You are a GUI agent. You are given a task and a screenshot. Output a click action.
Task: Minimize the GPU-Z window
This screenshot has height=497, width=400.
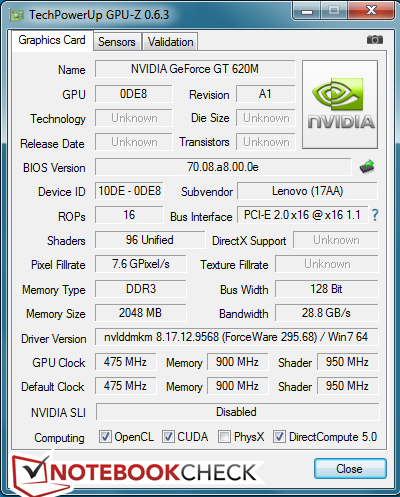(x=307, y=12)
